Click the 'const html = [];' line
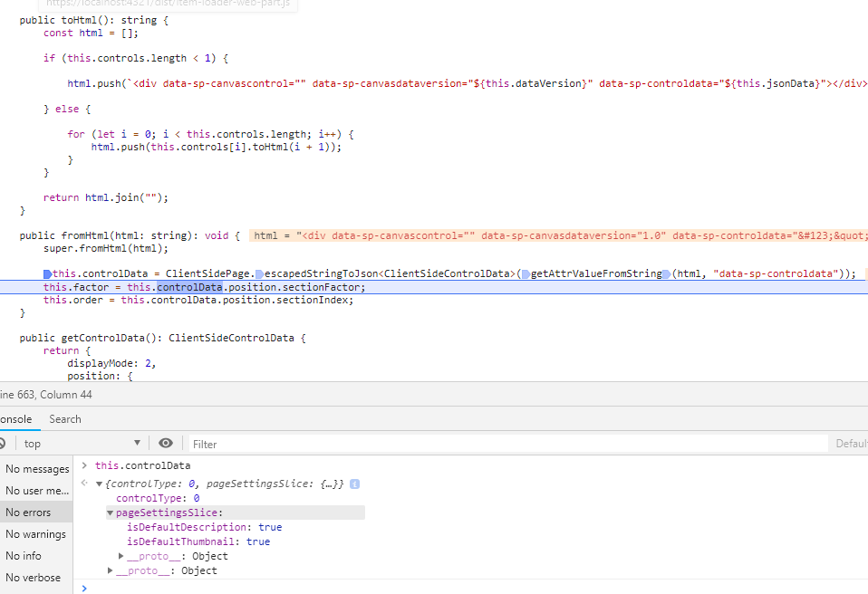 (x=91, y=34)
